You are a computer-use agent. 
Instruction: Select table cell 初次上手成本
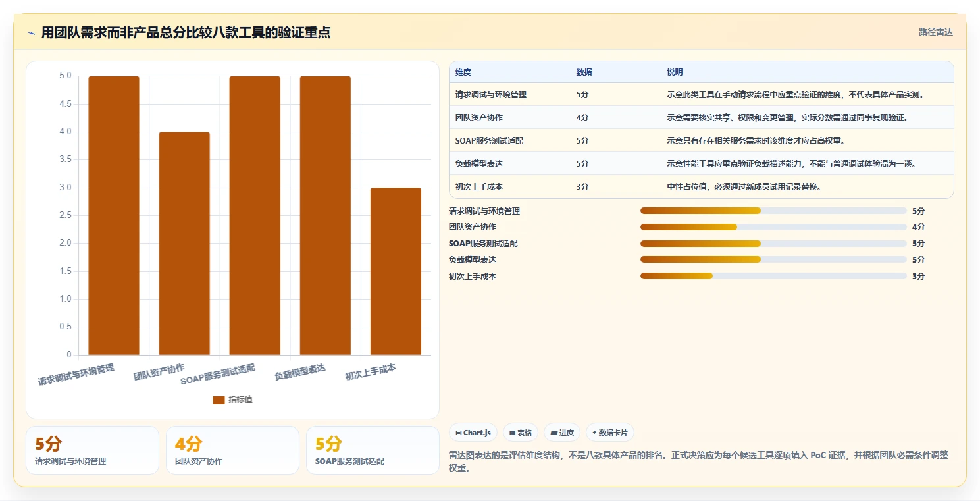tap(479, 187)
